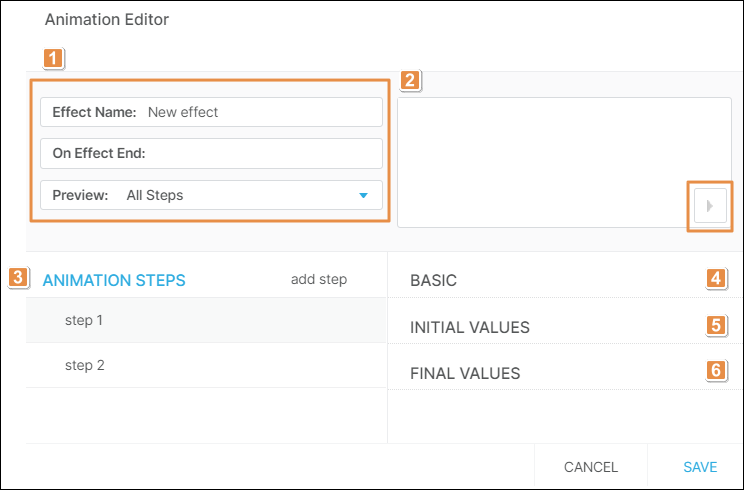Click the SAVE button
The width and height of the screenshot is (744, 490).
[700, 467]
